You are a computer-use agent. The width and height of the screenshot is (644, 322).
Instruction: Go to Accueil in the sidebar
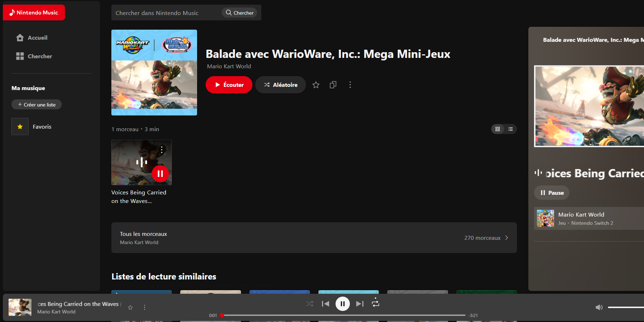click(x=32, y=38)
